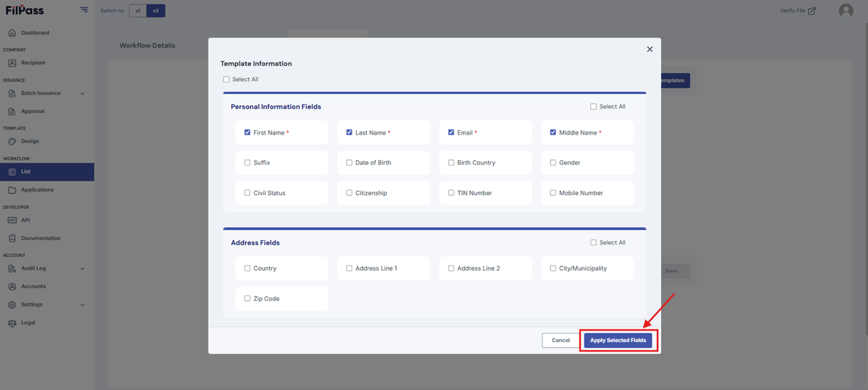Viewport: 868px width, 390px height.
Task: Click the workflow List icon
Action: tap(12, 172)
